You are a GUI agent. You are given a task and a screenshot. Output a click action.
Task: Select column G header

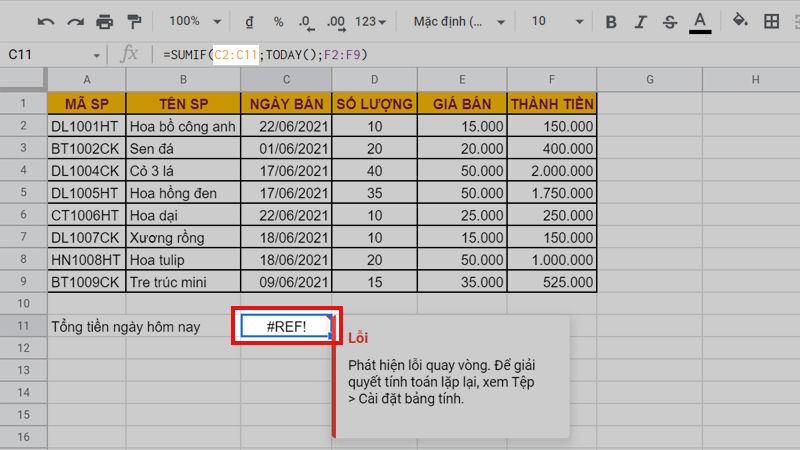pyautogui.click(x=649, y=80)
